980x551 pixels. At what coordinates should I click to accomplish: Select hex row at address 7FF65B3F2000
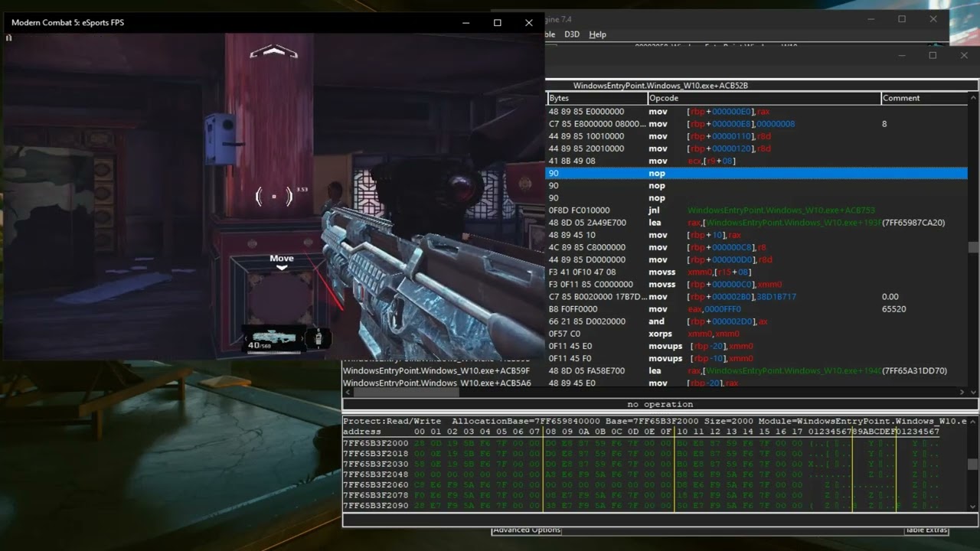coord(642,443)
